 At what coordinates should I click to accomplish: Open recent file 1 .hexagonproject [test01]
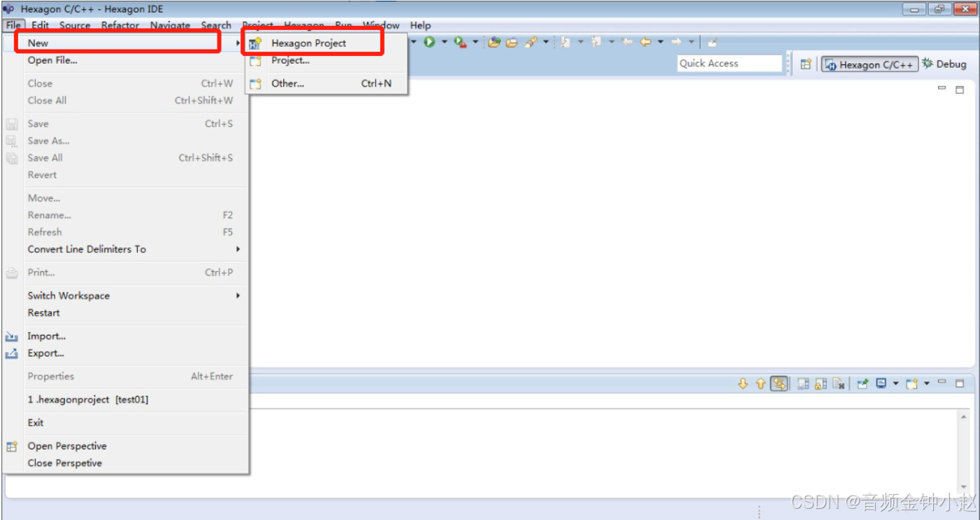tap(126, 399)
